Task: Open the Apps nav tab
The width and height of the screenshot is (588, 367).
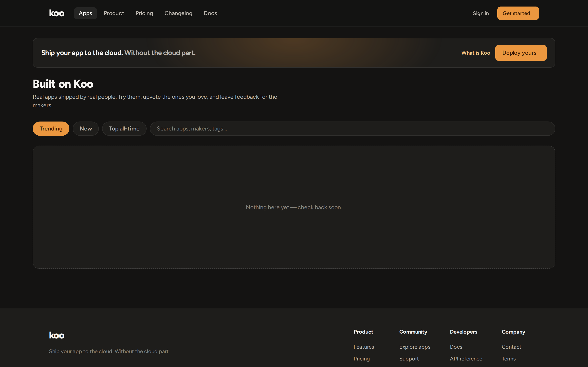Action: point(85,13)
